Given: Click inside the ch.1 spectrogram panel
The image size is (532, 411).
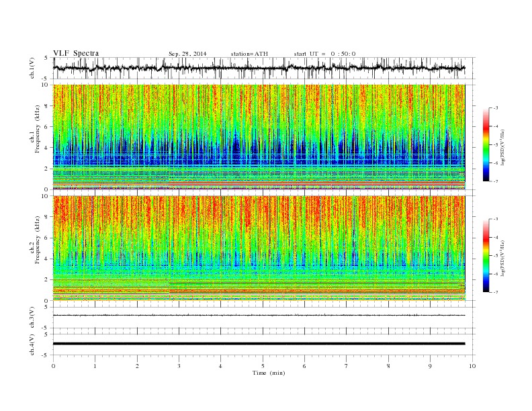Looking at the screenshot, I should [259, 137].
